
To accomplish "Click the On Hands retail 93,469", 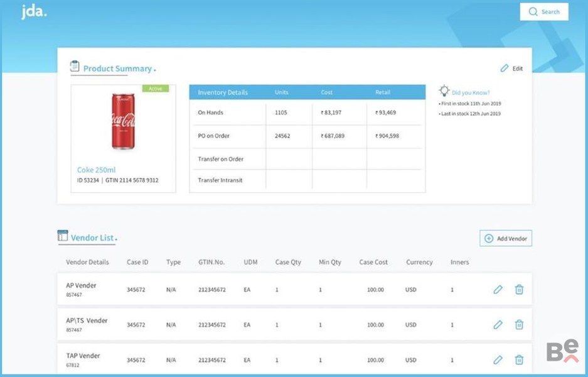I will coord(385,112).
